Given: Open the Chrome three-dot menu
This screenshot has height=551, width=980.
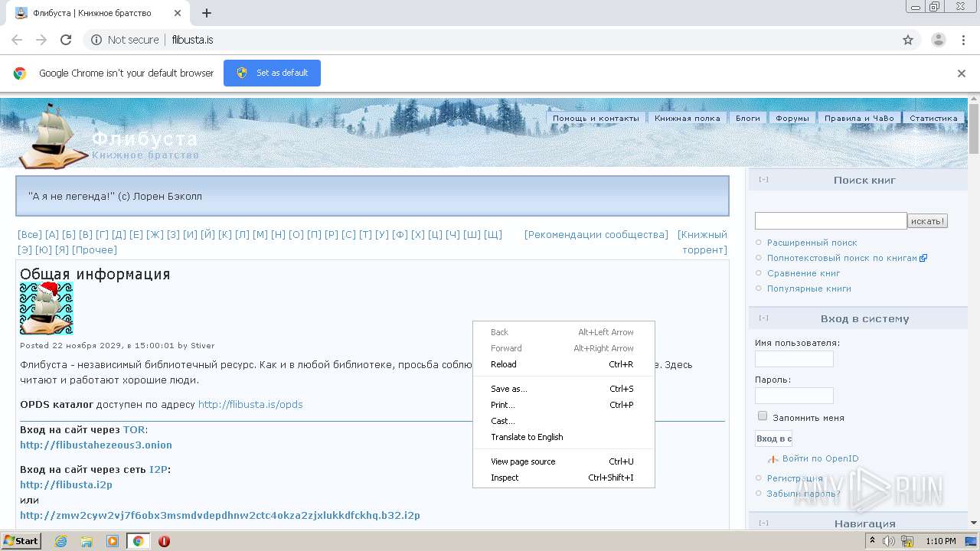Looking at the screenshot, I should point(963,40).
